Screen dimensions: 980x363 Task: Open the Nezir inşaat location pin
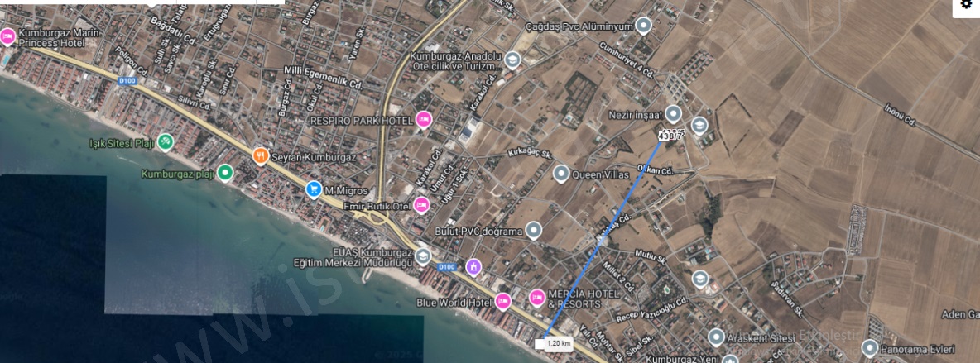click(673, 114)
